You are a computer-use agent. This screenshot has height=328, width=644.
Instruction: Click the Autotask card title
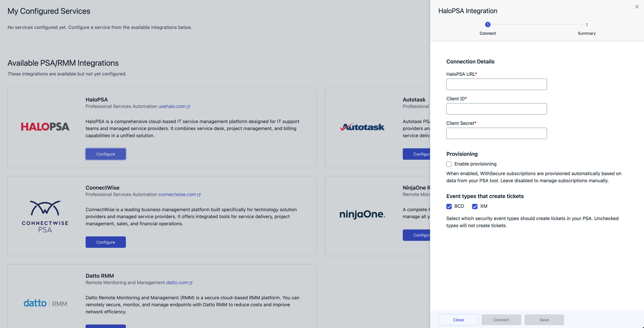click(x=414, y=99)
